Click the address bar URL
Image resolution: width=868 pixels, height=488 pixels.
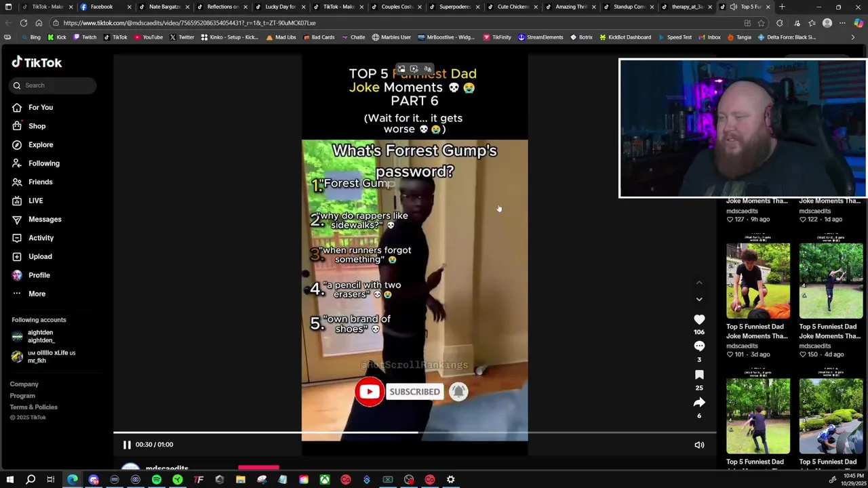189,23
